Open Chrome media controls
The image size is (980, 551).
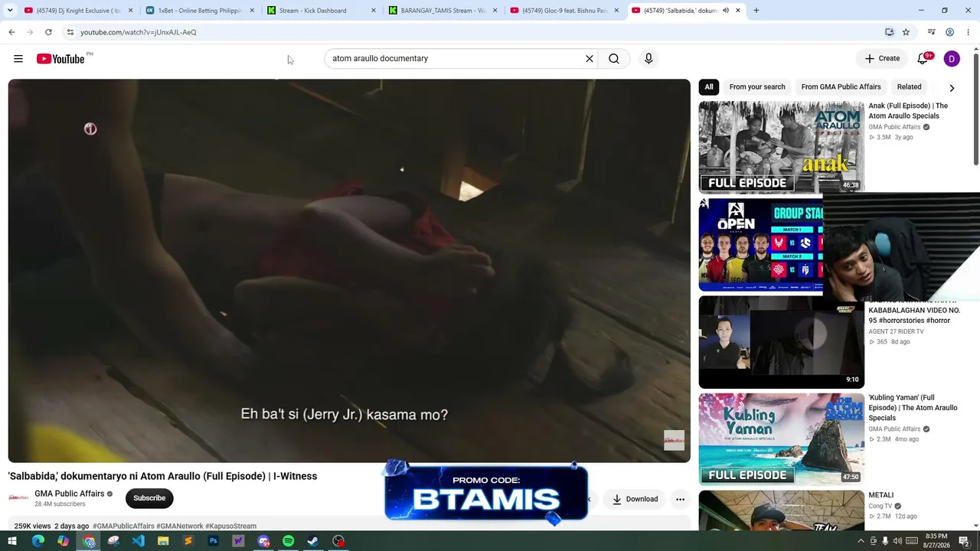[931, 32]
